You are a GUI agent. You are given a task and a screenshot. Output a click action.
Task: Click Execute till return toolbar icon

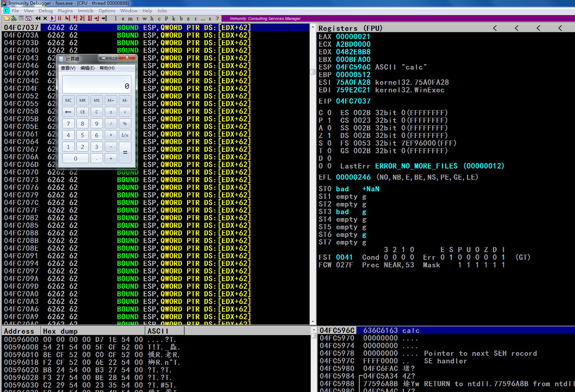tap(96, 18)
